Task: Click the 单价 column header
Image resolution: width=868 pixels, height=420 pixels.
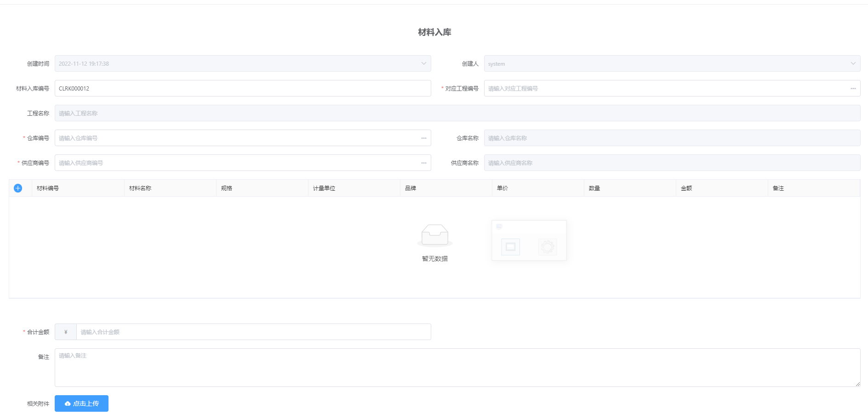Action: (x=538, y=188)
